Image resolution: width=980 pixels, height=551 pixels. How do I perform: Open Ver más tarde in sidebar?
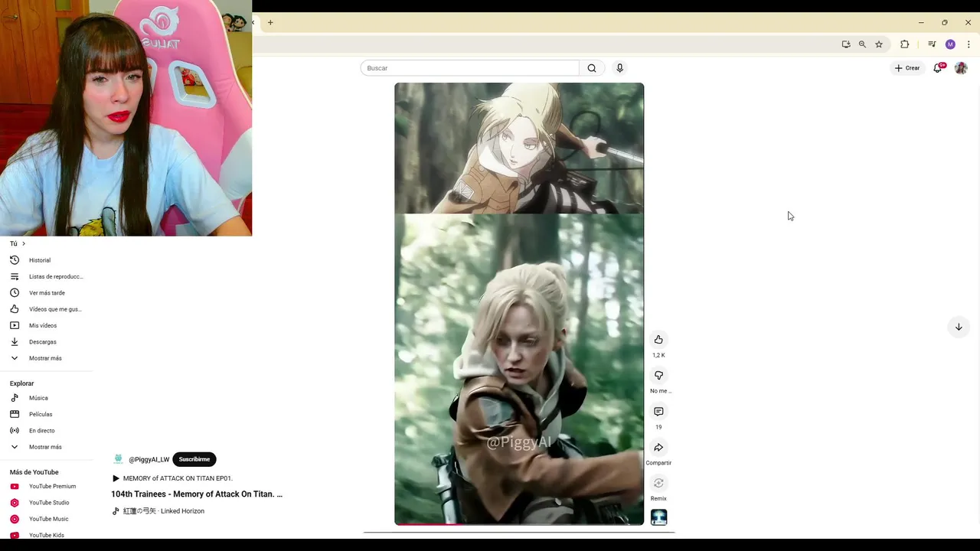(47, 293)
